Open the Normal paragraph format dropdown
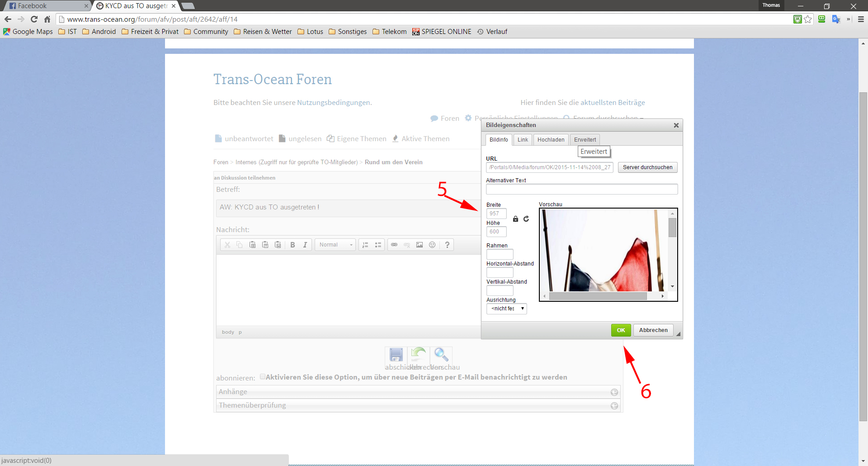 point(335,245)
